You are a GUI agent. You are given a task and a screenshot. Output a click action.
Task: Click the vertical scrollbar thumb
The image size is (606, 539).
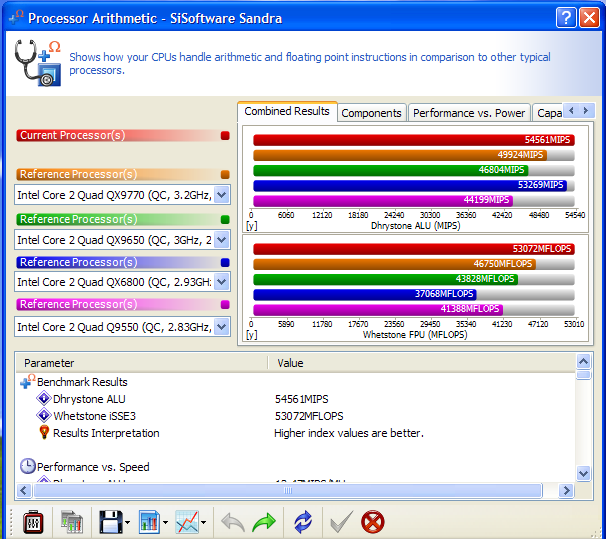[583, 375]
